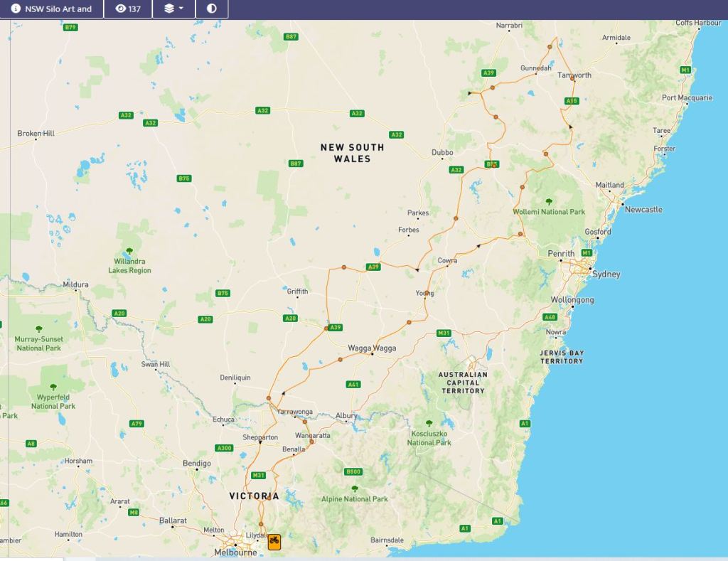Open the NSW Silo Art map title
728x561 pixels.
click(x=58, y=9)
